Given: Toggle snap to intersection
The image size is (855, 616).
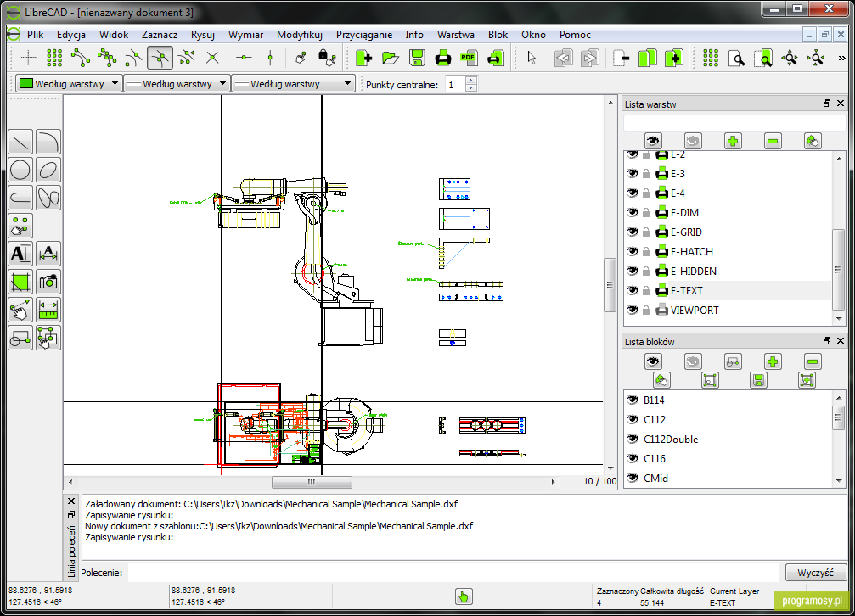Looking at the screenshot, I should coord(212,58).
